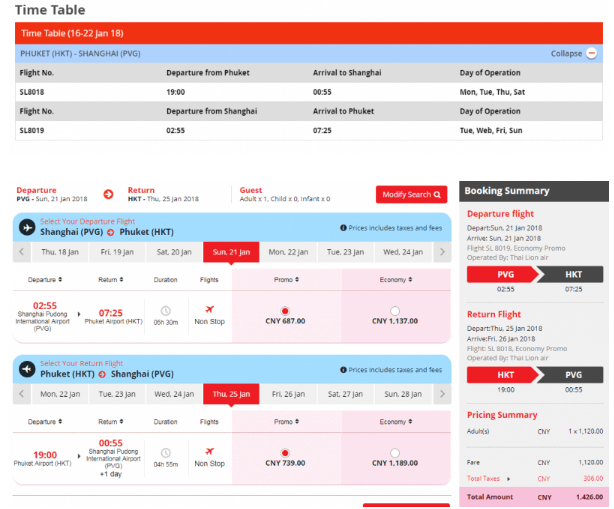
Task: Expand the Total Taxes breakdown arrow
Action: point(508,479)
